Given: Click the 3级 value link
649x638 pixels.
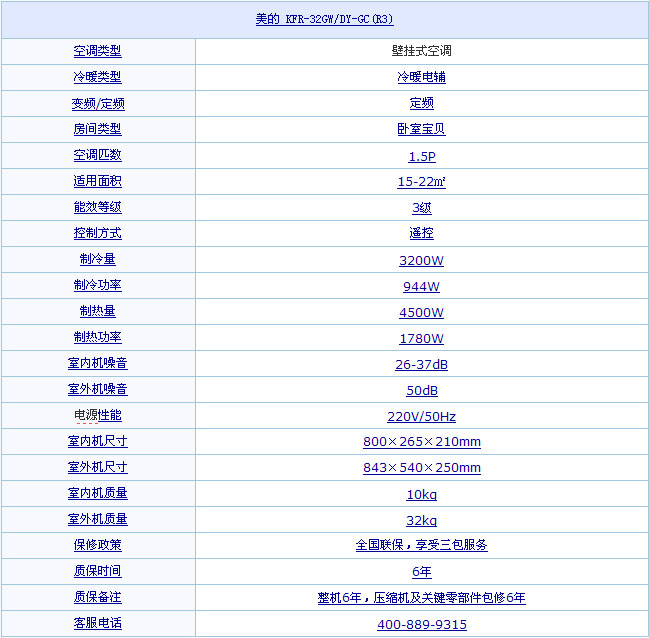Looking at the screenshot, I should [x=422, y=208].
